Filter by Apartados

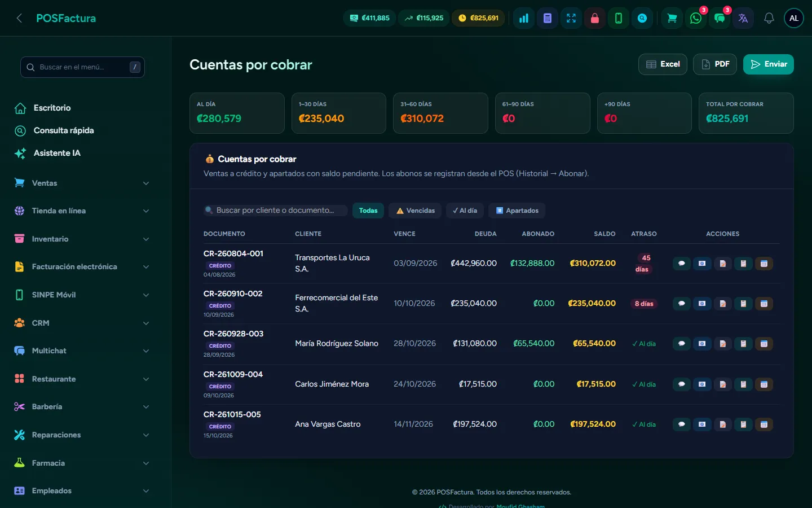(x=517, y=211)
